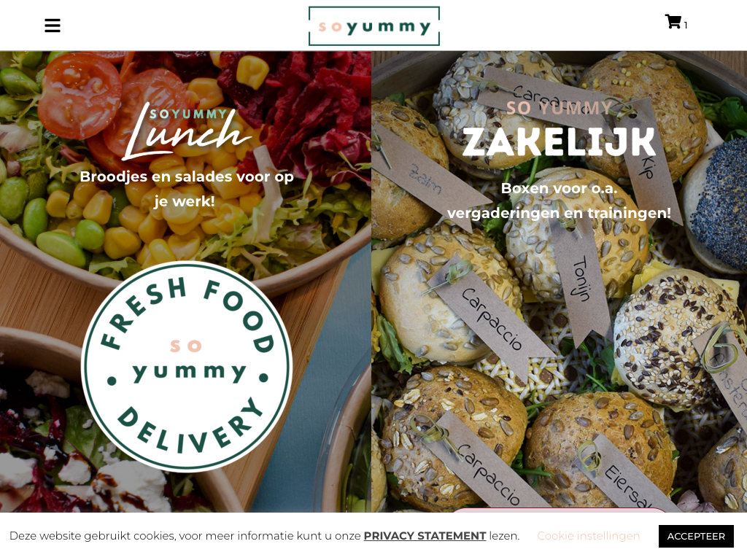
Task: Click the cookie notice message text
Action: coord(264,536)
